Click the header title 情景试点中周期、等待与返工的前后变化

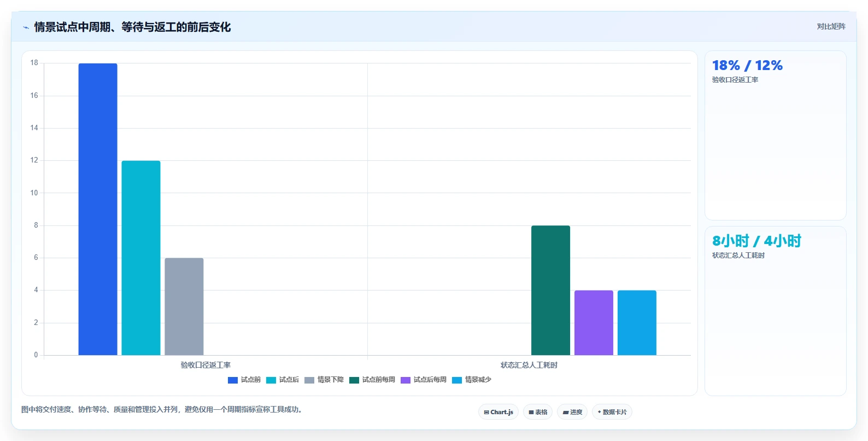(132, 27)
